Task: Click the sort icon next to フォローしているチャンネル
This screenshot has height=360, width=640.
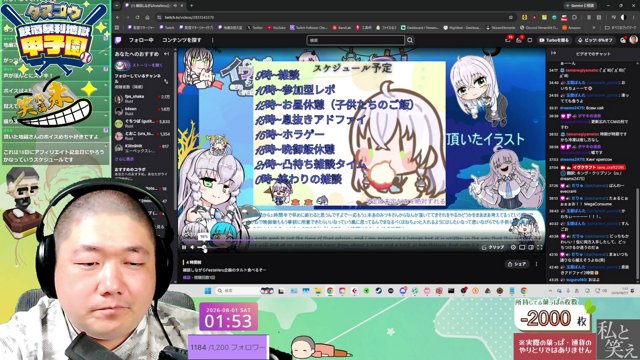Action: coord(166,82)
